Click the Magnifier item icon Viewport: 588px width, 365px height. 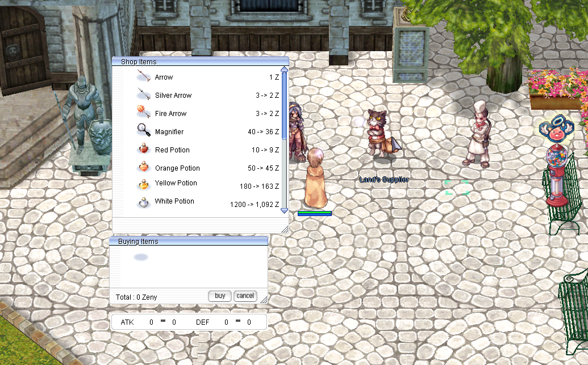144,130
